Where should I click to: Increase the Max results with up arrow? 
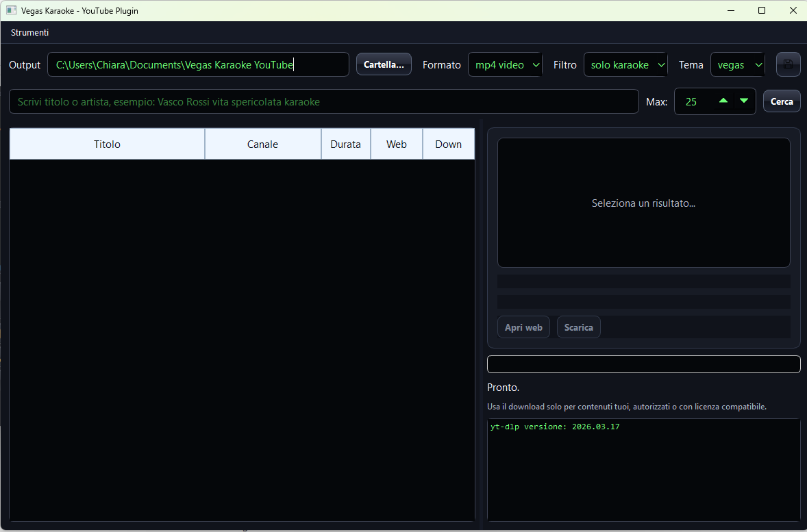click(x=723, y=101)
